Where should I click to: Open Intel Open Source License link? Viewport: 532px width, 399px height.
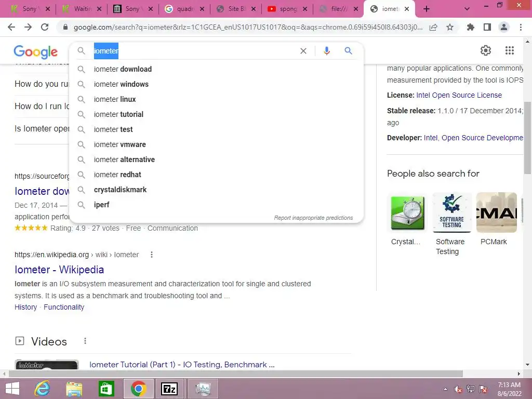459,95
